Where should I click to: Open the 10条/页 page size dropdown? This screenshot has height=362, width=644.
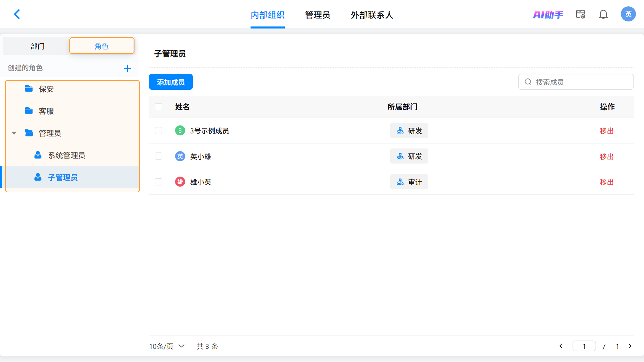[167, 346]
